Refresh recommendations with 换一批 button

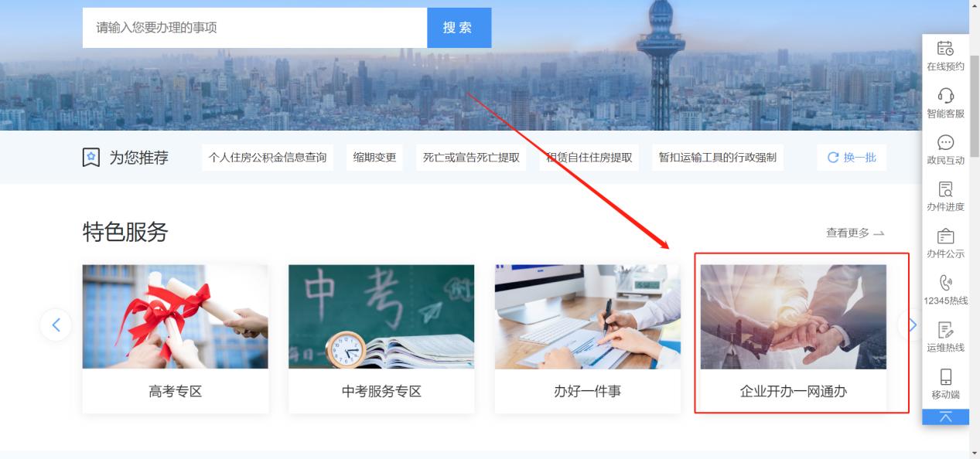coord(852,158)
